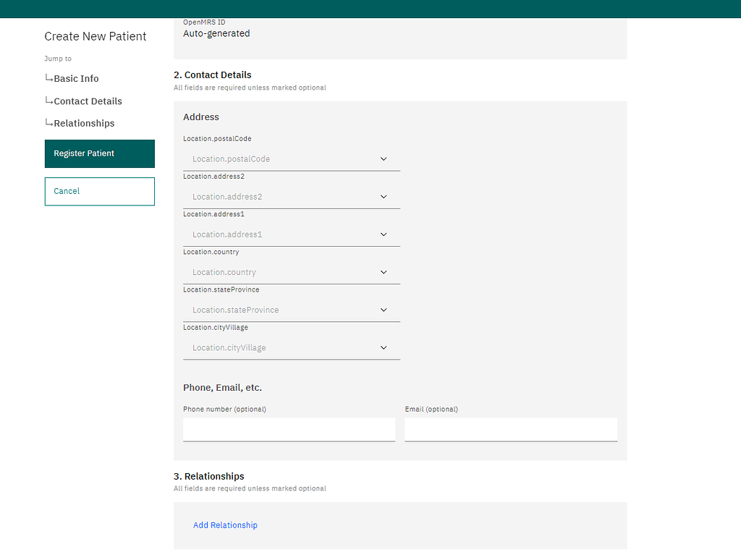Image resolution: width=741 pixels, height=560 pixels.
Task: Click the Register Patient button
Action: click(x=99, y=153)
